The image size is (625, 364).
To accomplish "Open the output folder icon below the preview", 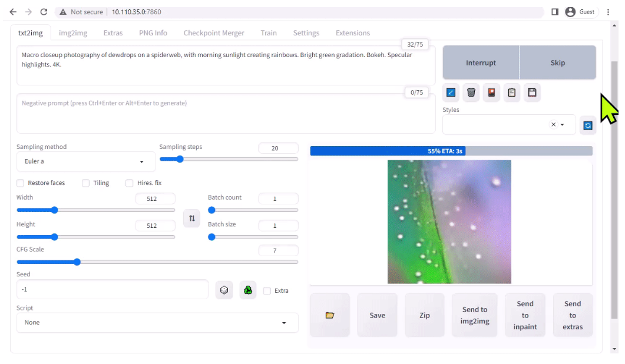I will 329,315.
